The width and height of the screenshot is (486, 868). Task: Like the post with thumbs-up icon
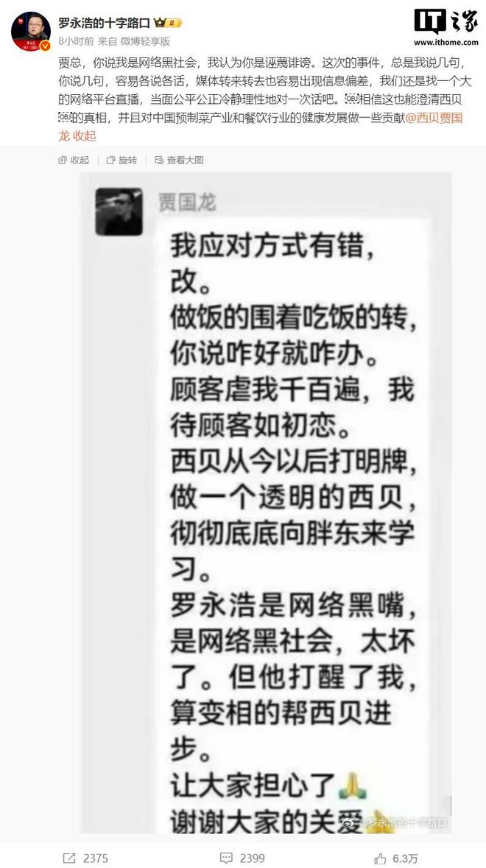(381, 858)
